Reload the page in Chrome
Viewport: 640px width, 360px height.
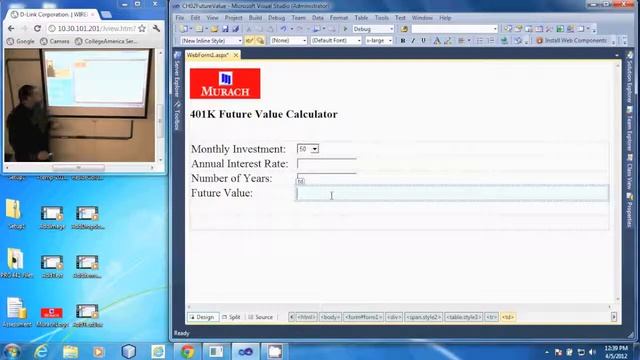click(37, 28)
